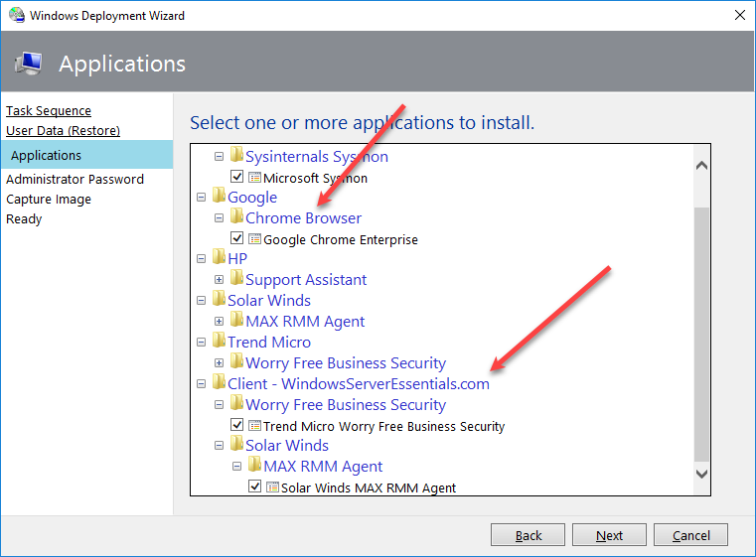Uncheck Trend Micro Worry Free Business Security
The image size is (756, 557).
236,426
